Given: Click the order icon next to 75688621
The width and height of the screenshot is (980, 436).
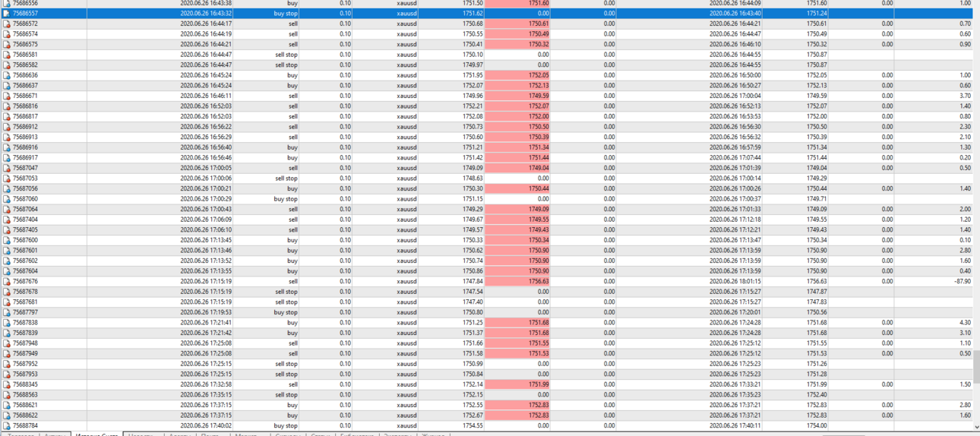Looking at the screenshot, I should (6, 406).
